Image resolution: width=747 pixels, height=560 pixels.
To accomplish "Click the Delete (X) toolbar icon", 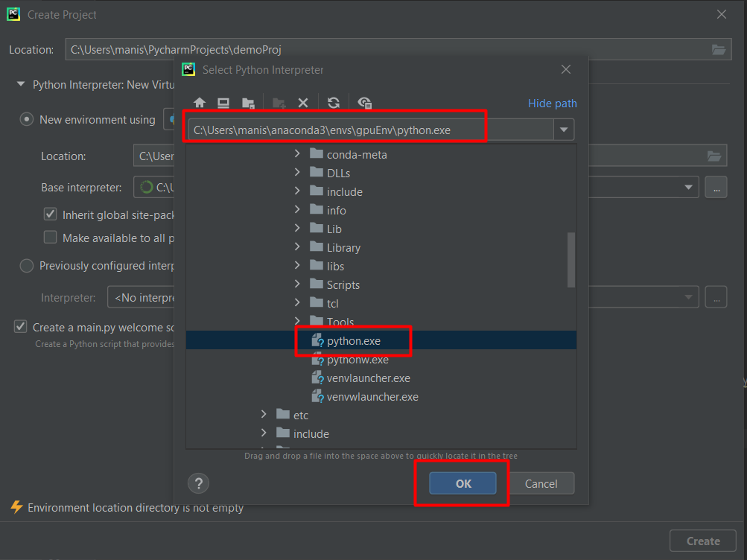I will pyautogui.click(x=302, y=102).
